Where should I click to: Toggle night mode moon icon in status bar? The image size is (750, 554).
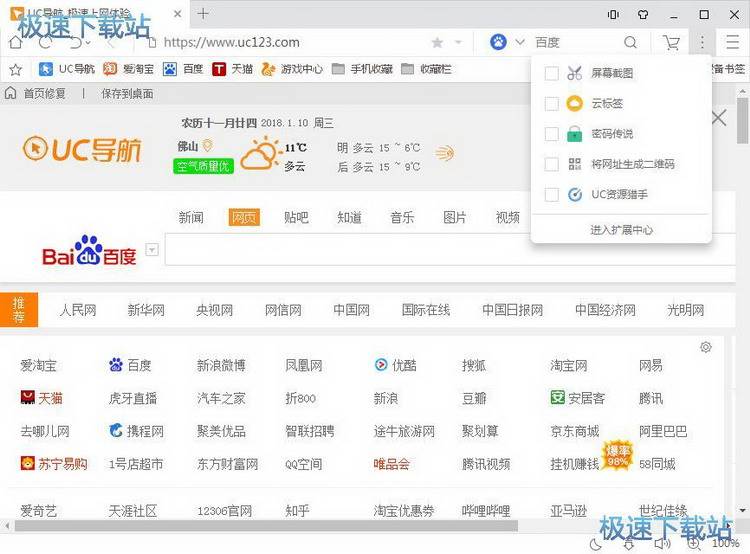(x=596, y=544)
